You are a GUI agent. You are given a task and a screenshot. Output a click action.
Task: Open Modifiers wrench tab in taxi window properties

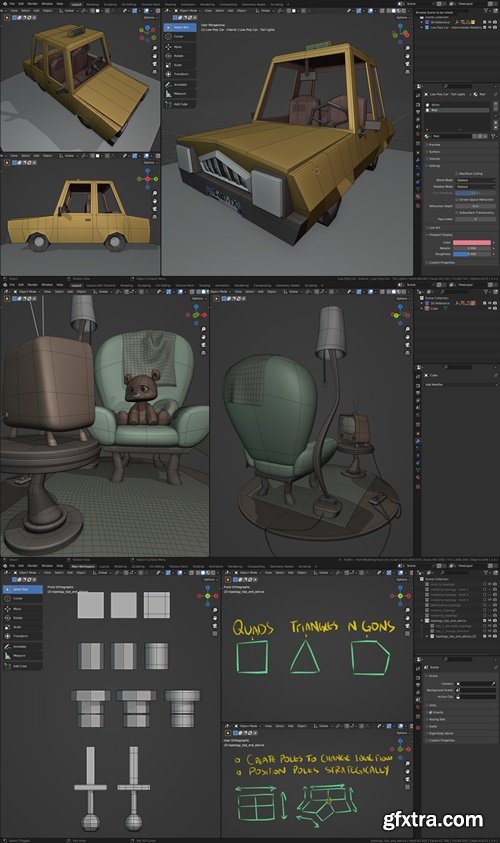[418, 160]
